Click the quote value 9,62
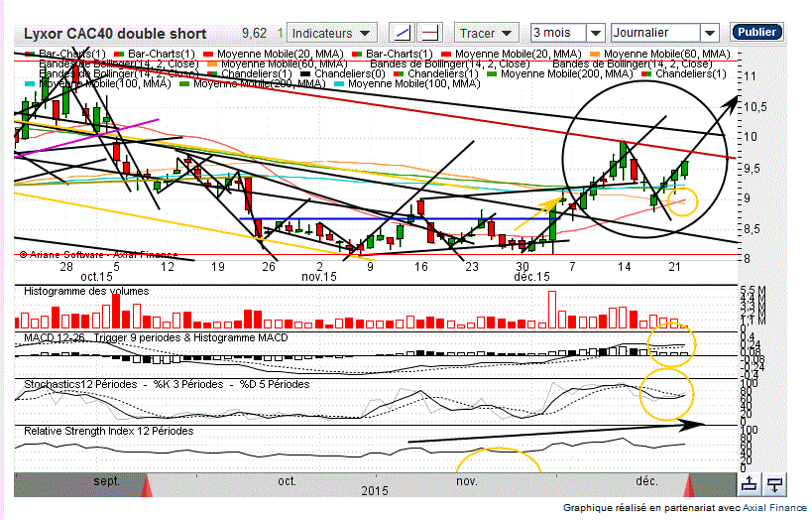 [x=254, y=33]
